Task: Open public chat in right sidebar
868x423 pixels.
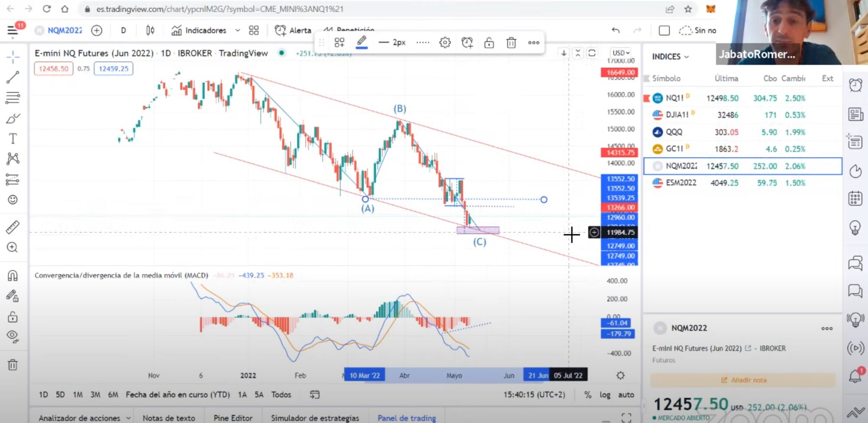Action: [x=855, y=263]
